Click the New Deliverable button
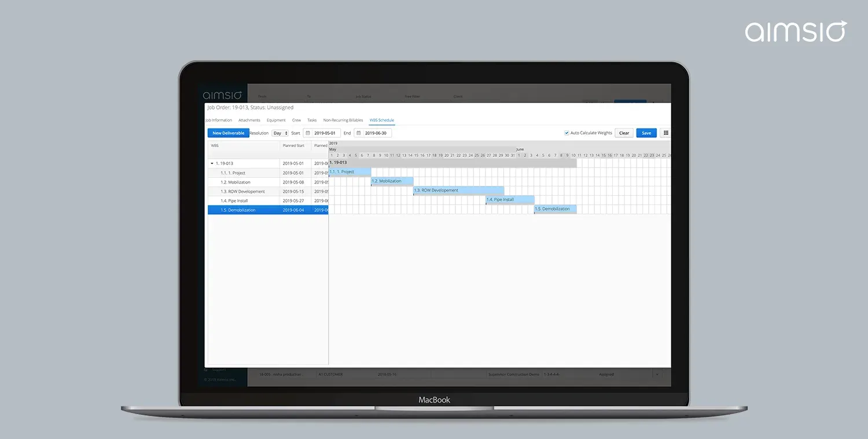This screenshot has width=868, height=439. 228,133
